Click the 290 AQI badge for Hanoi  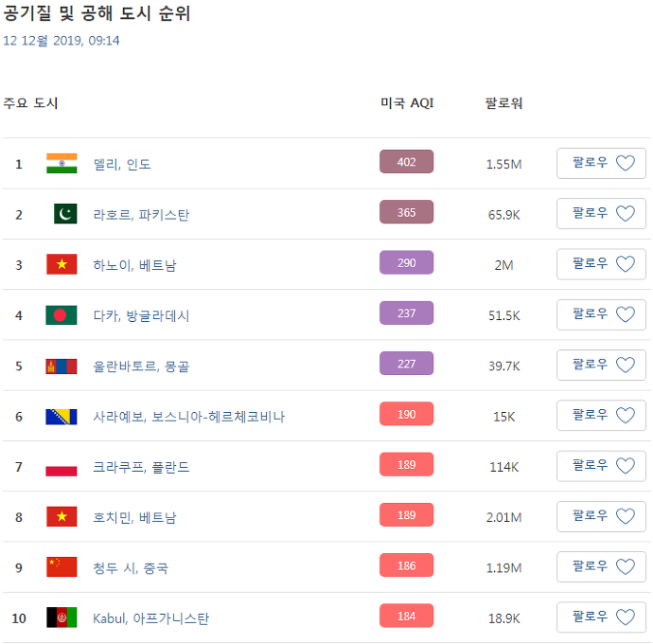[406, 262]
